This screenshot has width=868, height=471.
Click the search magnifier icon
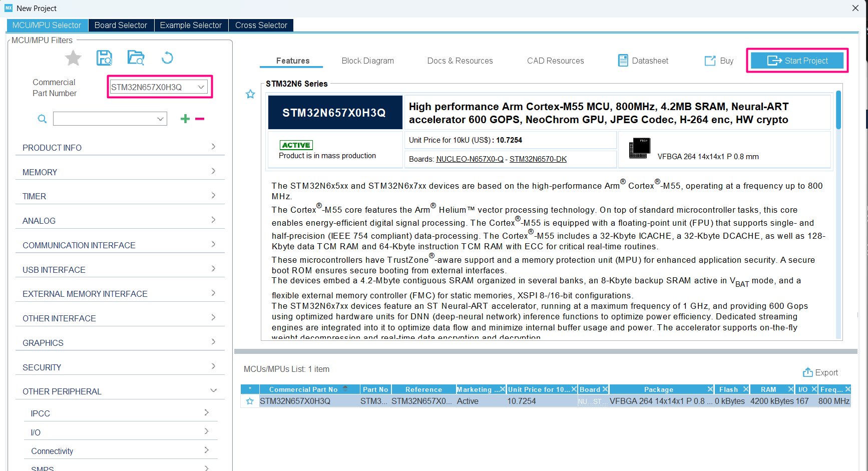[42, 119]
